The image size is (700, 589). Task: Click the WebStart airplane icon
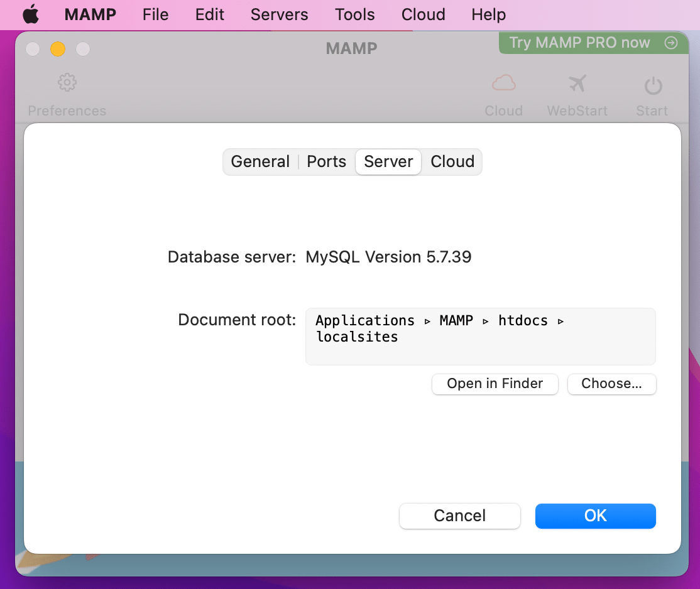[577, 82]
